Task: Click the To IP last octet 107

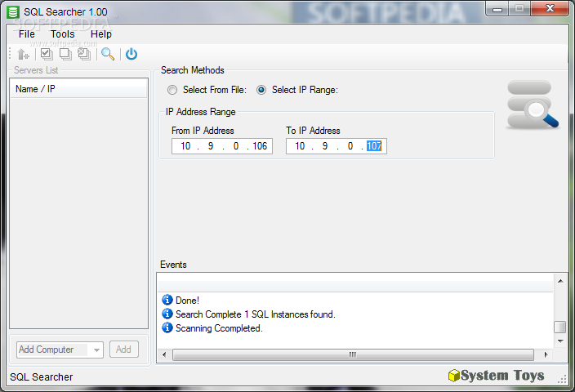Action: pyautogui.click(x=374, y=146)
